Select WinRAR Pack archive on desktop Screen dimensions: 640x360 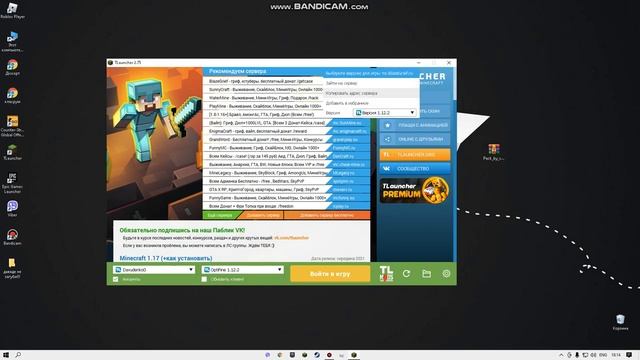[493, 152]
